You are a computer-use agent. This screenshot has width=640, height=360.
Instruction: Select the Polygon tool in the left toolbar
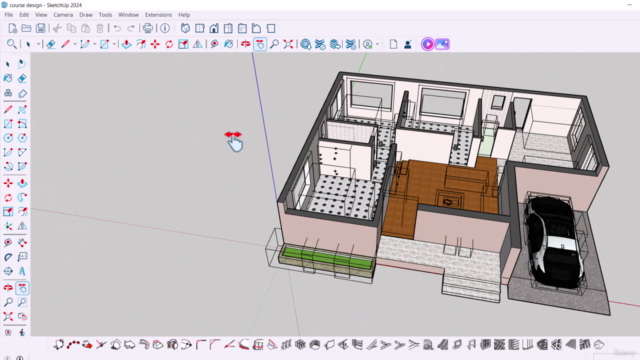pos(22,138)
